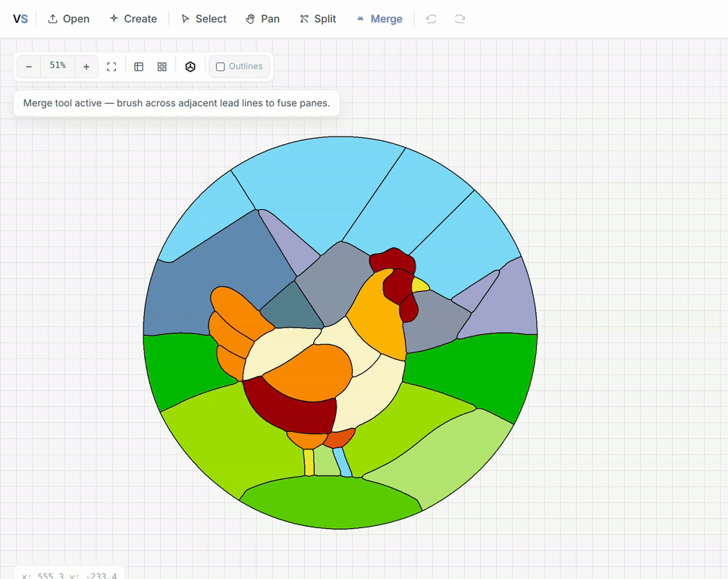Click the teal triangular mountain pane
Image resolution: width=728 pixels, height=579 pixels.
click(292, 307)
